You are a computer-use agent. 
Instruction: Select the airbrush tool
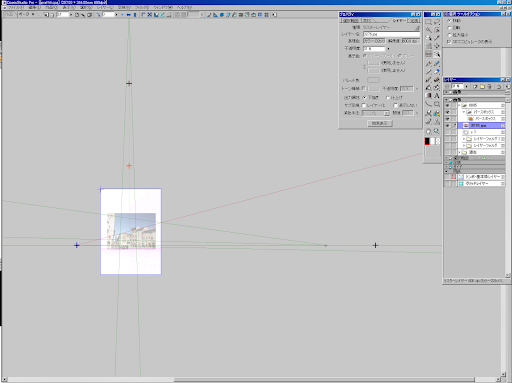[x=437, y=79]
